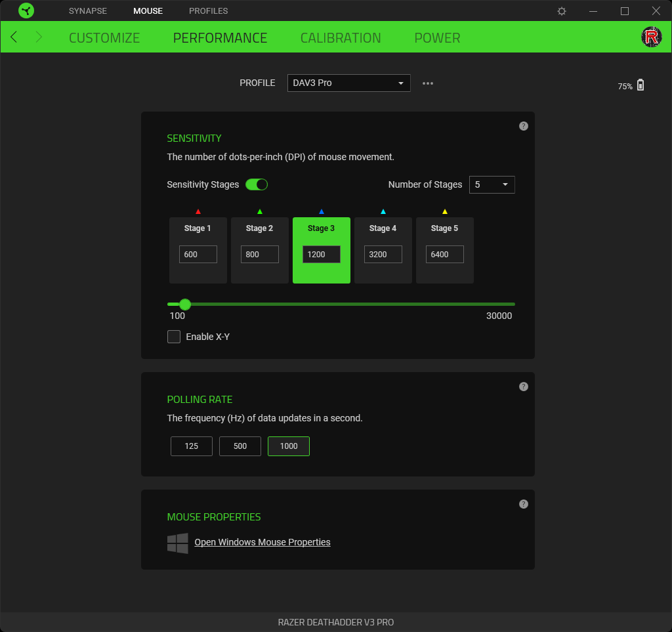The image size is (672, 632).
Task: Open settings via the gear icon
Action: [562, 11]
